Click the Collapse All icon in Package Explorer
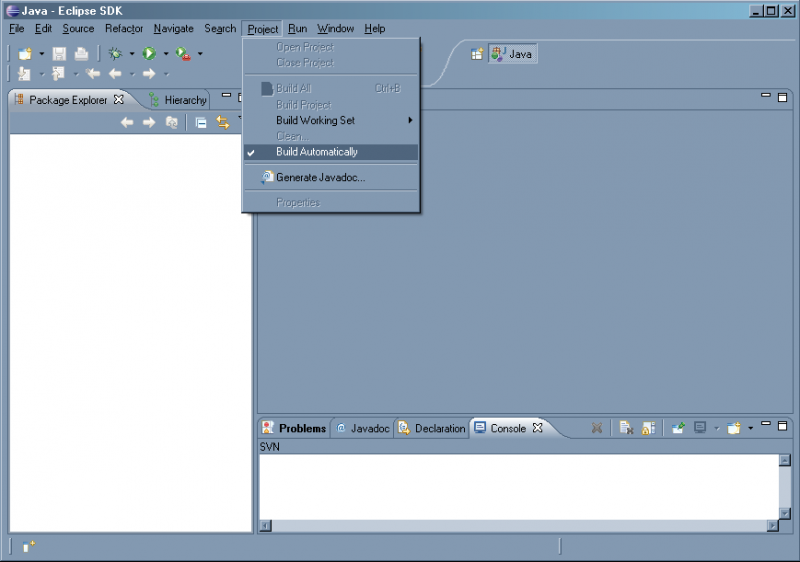This screenshot has width=800, height=562. [201, 123]
